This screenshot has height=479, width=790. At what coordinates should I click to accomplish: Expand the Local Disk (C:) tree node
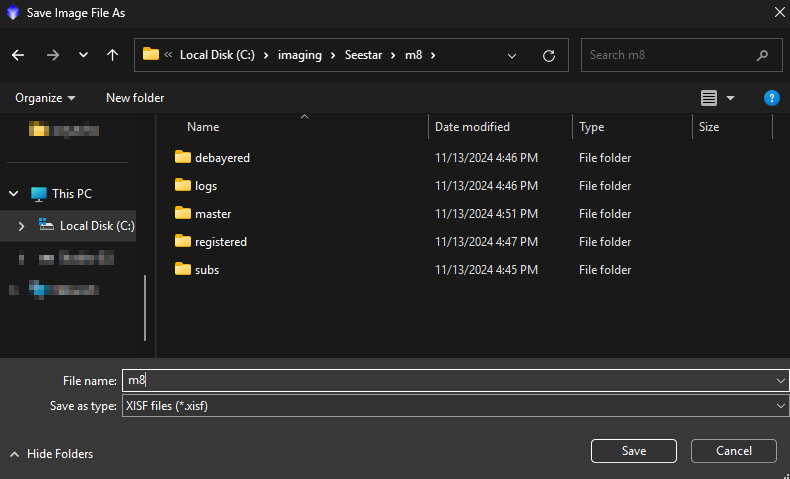tap(21, 226)
